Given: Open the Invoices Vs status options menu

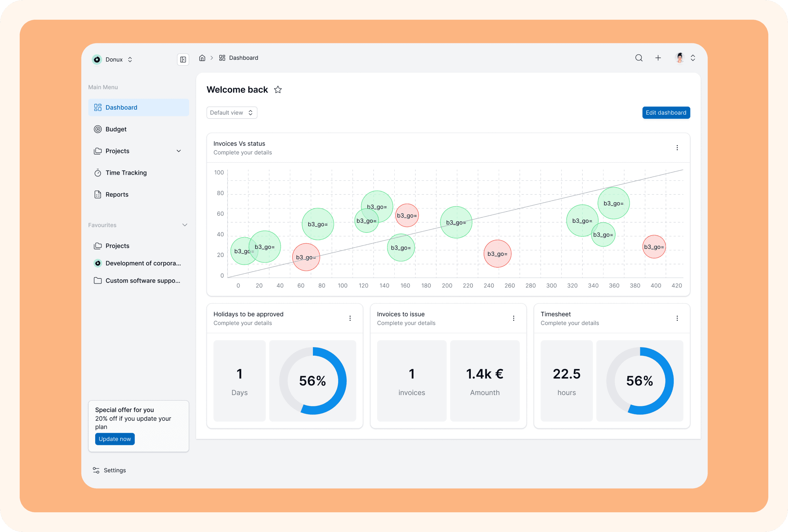Looking at the screenshot, I should (x=677, y=148).
